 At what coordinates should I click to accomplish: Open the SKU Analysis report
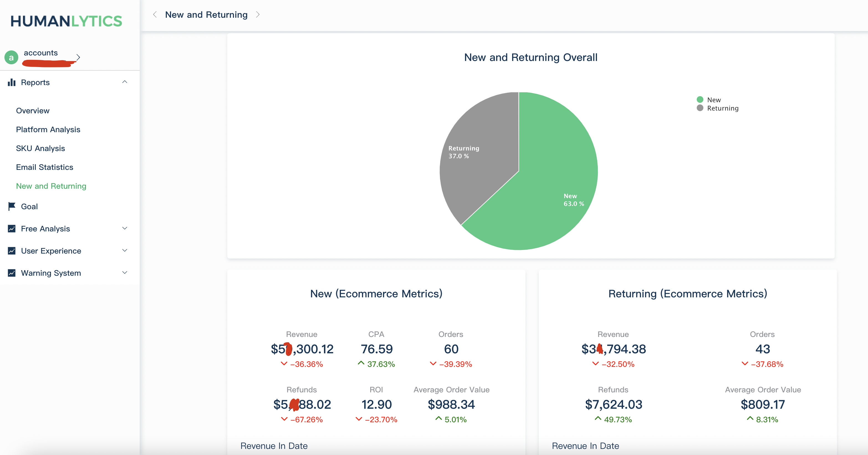[40, 149]
